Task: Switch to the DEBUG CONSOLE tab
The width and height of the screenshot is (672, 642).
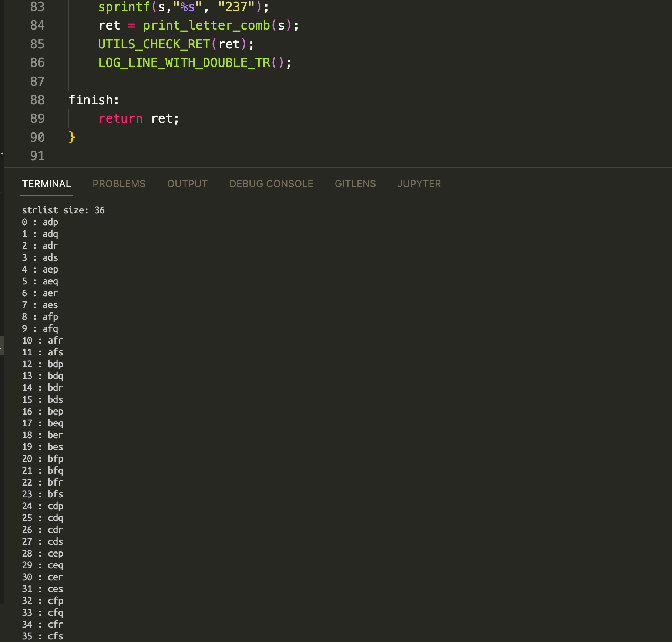Action: (271, 184)
